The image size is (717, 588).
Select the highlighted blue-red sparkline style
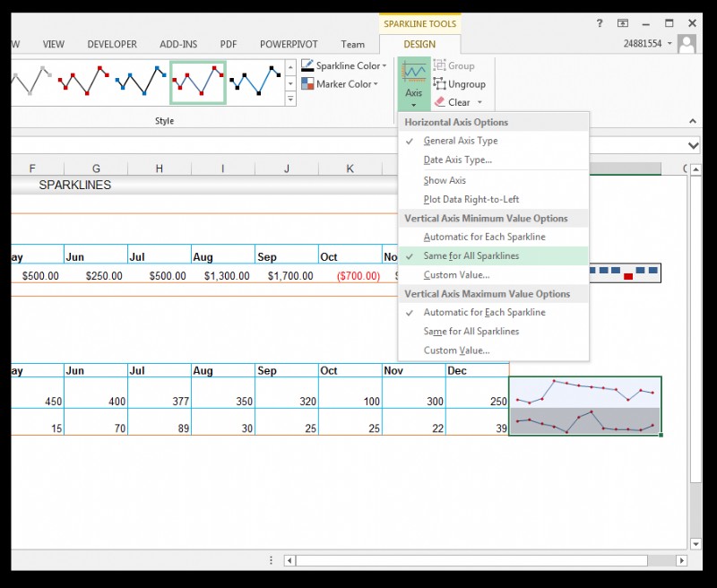(x=198, y=82)
